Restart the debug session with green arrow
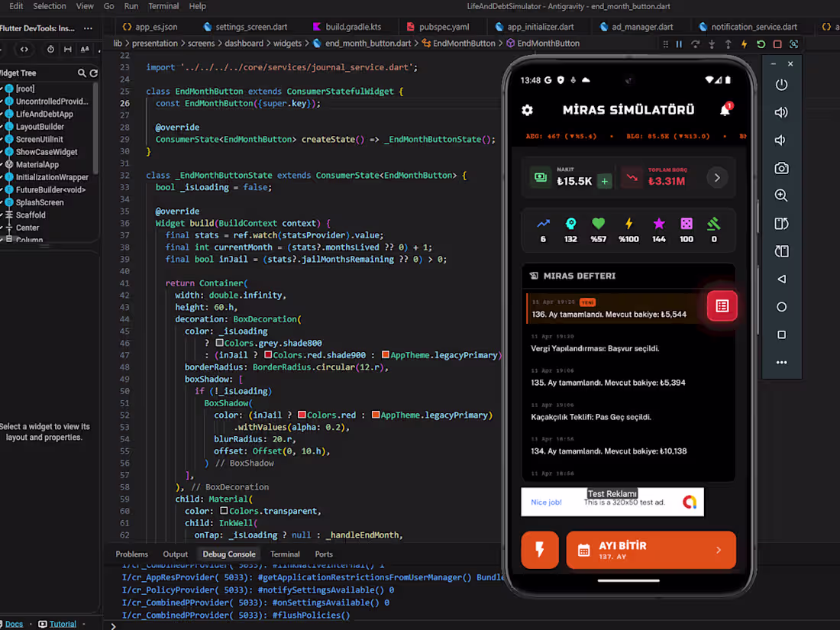Image resolution: width=840 pixels, height=630 pixels. [x=761, y=44]
